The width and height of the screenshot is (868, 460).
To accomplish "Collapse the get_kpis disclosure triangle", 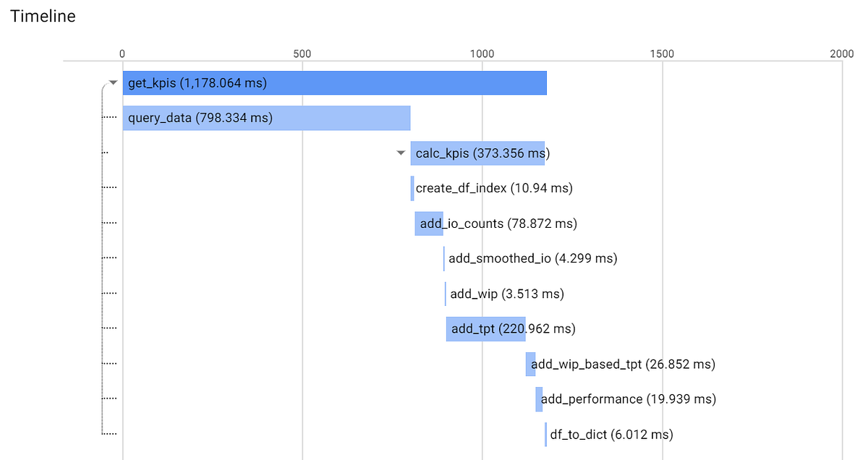I will (113, 82).
